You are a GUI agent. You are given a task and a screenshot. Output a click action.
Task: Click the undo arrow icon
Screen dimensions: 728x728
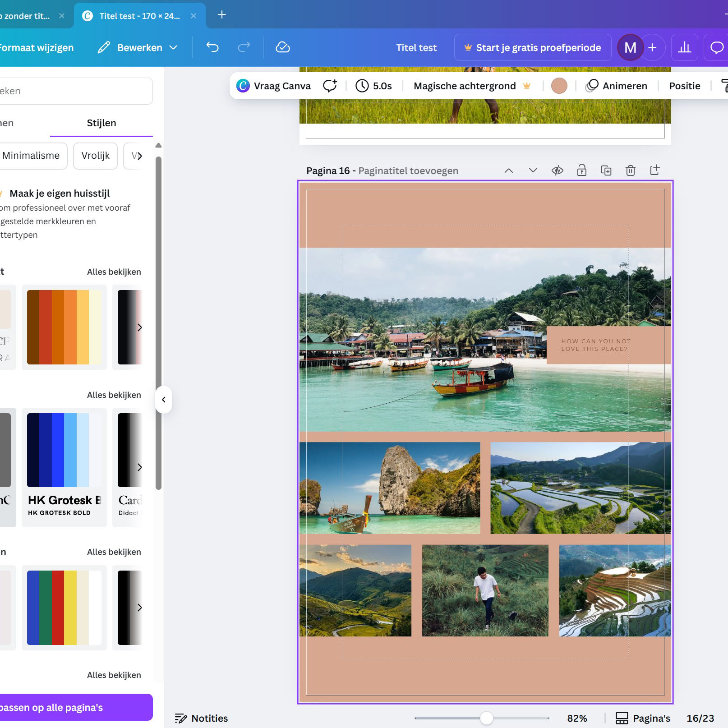pos(212,47)
